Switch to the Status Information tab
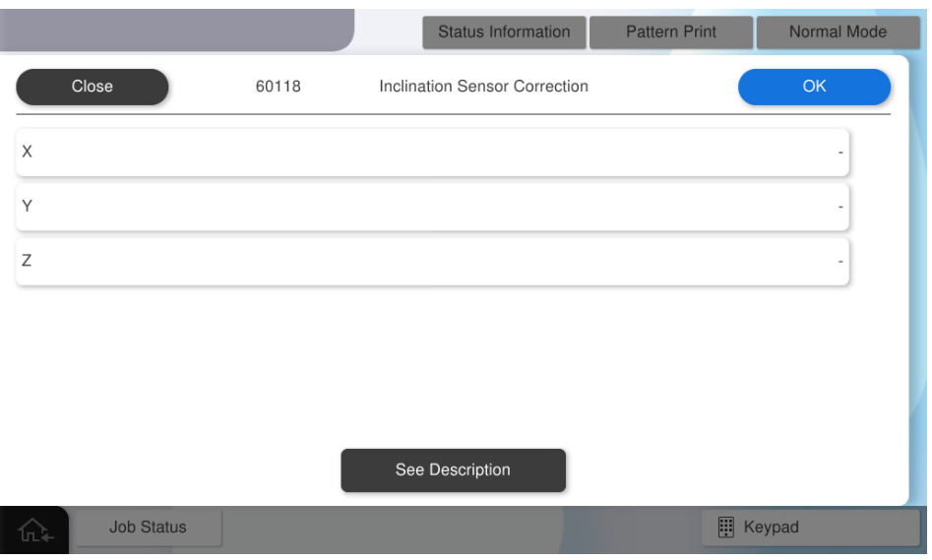Viewport: 932px width, 560px height. click(504, 31)
